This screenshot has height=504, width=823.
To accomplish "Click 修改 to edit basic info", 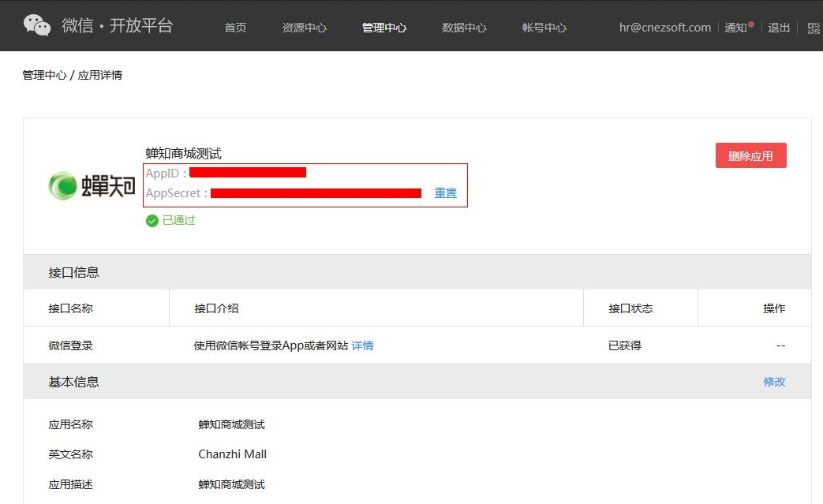I will pyautogui.click(x=774, y=382).
